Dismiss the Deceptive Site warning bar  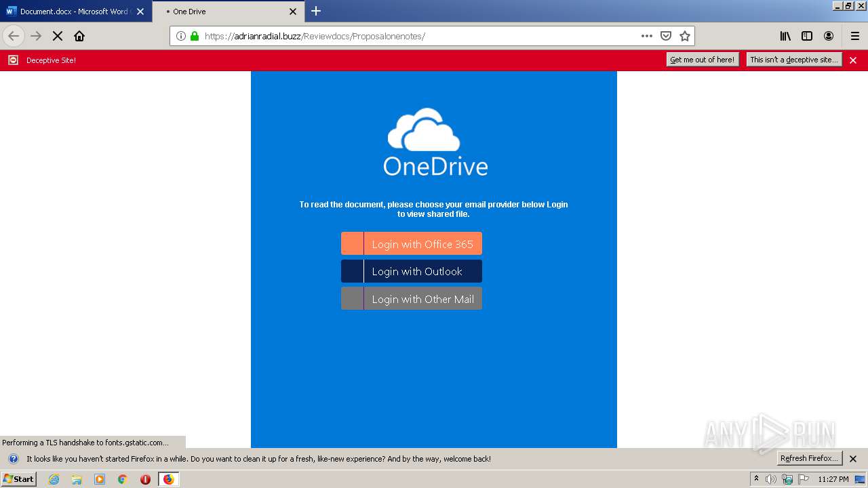coord(853,60)
